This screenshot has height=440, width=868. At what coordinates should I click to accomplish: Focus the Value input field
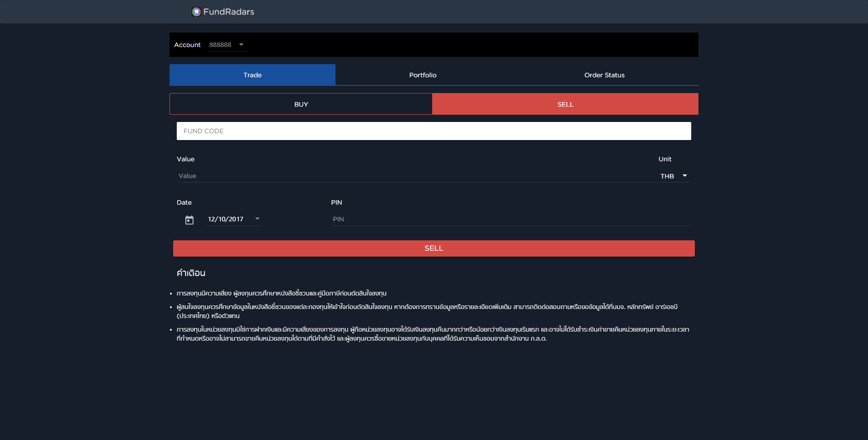tap(417, 176)
